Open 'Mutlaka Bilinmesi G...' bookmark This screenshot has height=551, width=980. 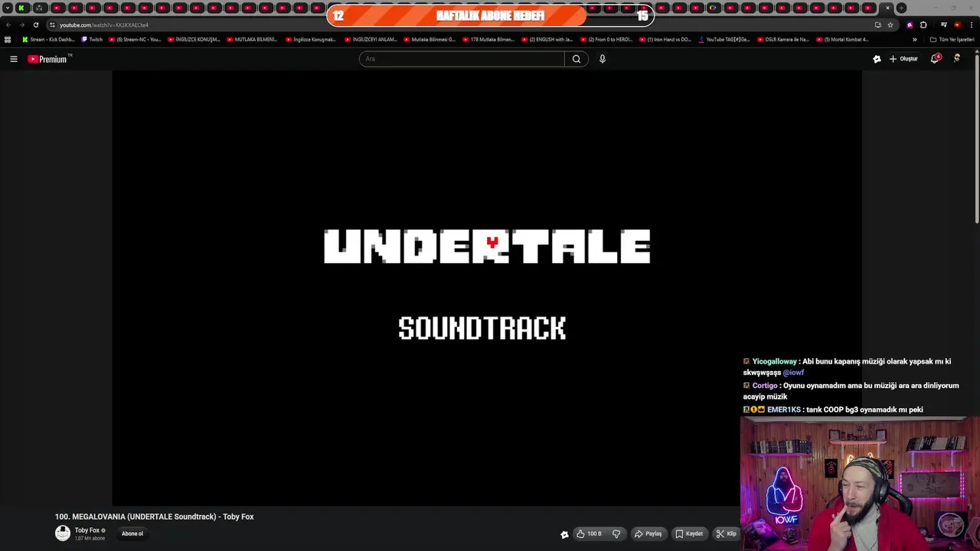pos(429,39)
